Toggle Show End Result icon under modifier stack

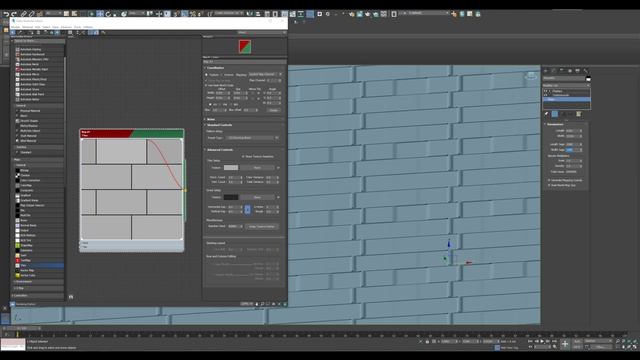(555, 114)
